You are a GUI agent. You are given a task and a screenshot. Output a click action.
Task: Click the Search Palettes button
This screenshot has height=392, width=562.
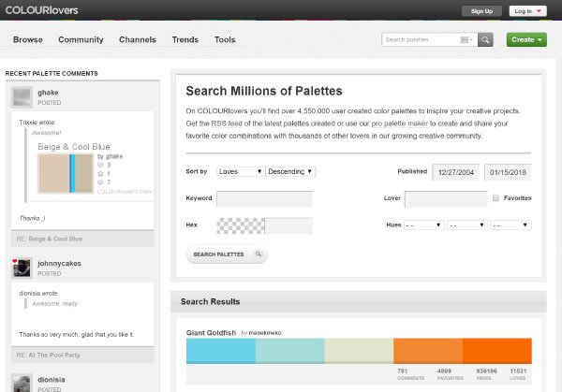click(227, 254)
